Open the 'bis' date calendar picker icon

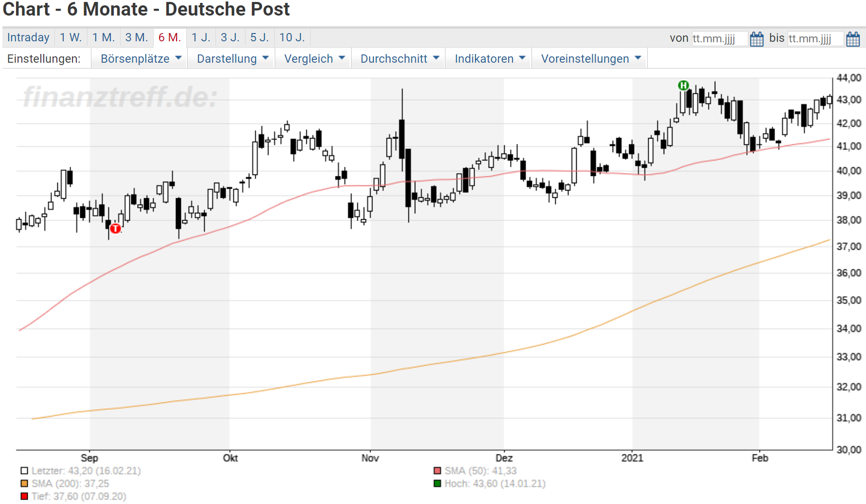[853, 39]
